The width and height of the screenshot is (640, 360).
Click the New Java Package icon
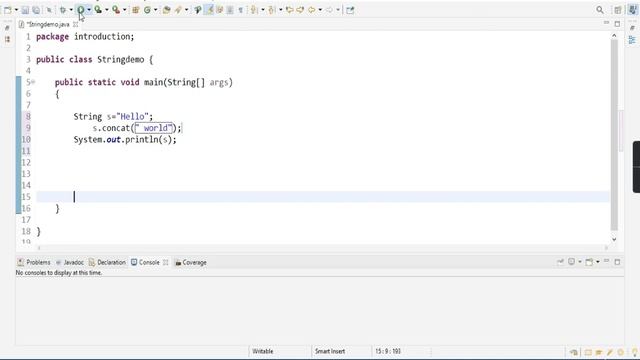[136, 10]
